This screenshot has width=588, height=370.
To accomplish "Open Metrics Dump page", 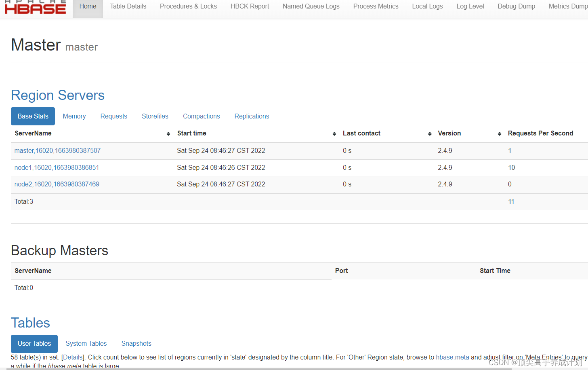I will pos(568,6).
